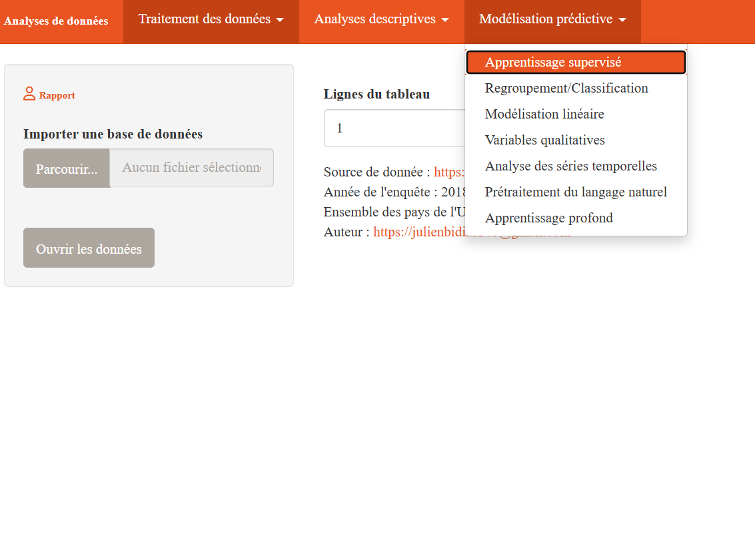Viewport: 755px width, 560px height.
Task: Collapse the Modélisation prédictive dropdown
Action: pyautogui.click(x=552, y=19)
